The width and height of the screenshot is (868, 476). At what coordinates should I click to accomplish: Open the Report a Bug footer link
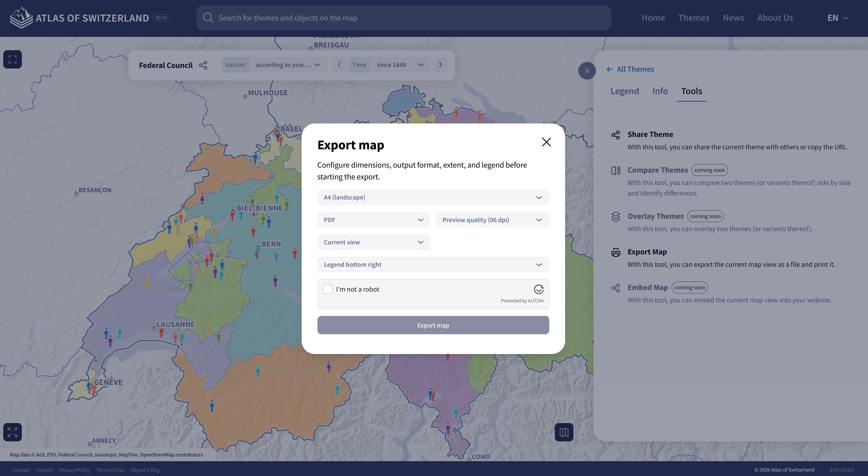coord(145,470)
